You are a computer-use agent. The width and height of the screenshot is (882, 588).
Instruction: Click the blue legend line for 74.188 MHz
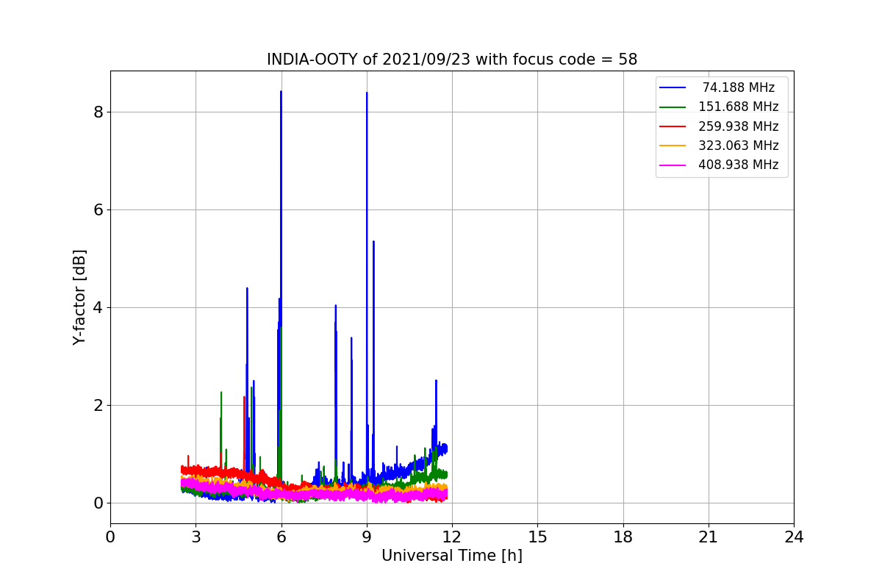(x=673, y=87)
